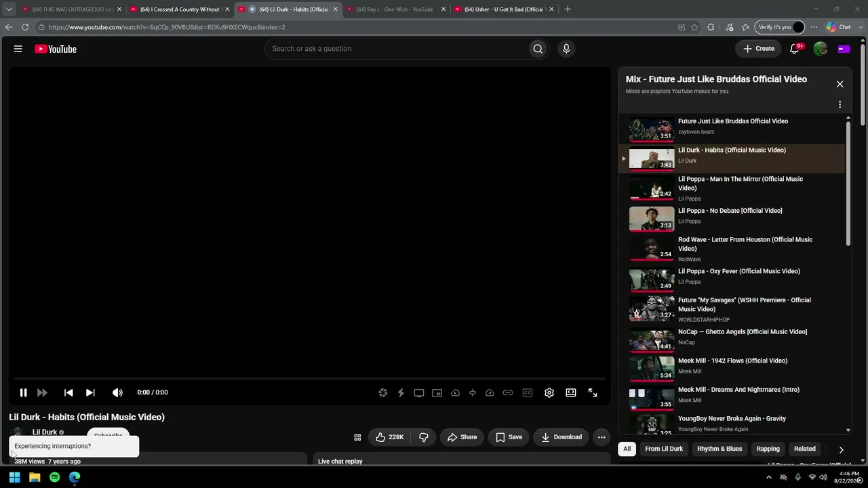Screen dimensions: 868x488
Task: Open the YouTube guide hamburger menu
Action: tap(18, 49)
